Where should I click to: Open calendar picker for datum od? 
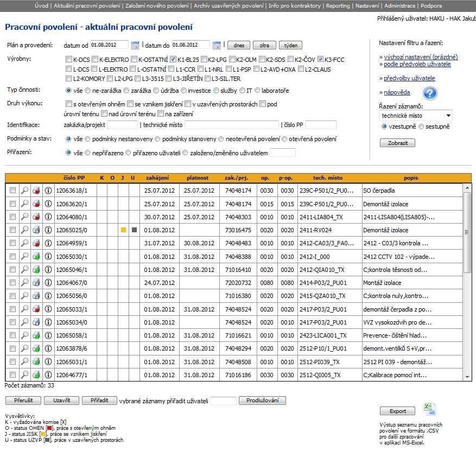[x=135, y=46]
